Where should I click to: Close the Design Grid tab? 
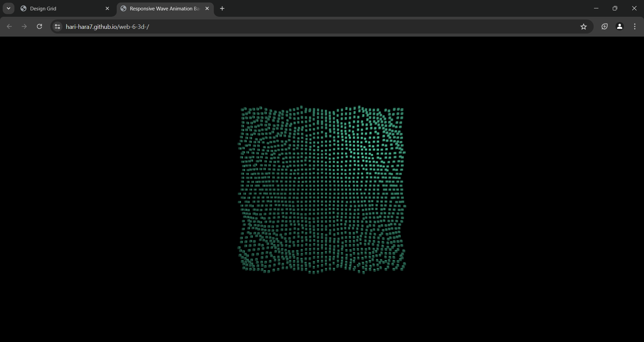[x=107, y=9]
